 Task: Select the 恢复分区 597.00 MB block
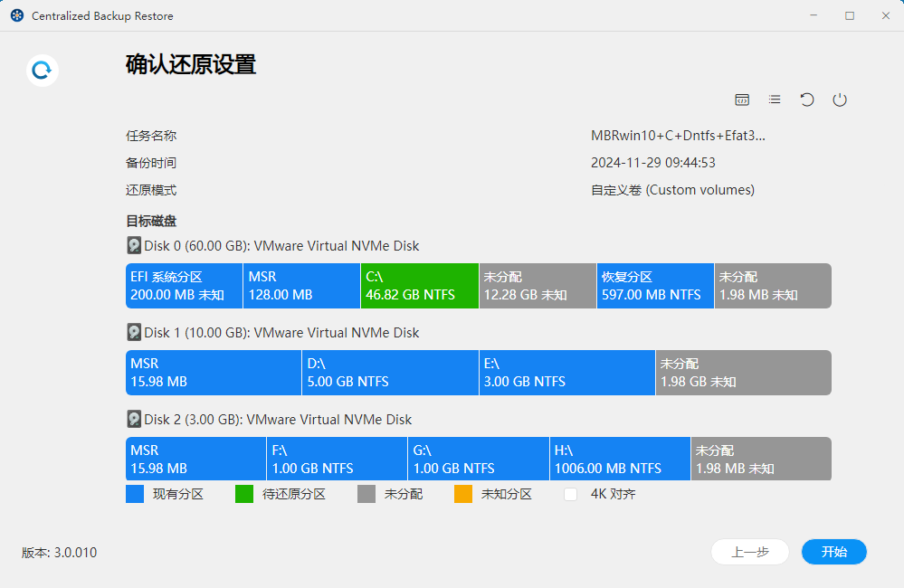click(655, 286)
